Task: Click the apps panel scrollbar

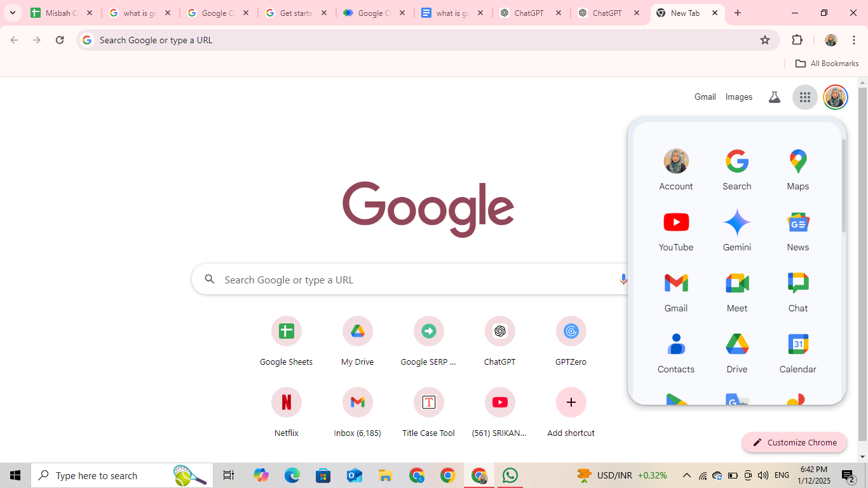Action: (844, 186)
